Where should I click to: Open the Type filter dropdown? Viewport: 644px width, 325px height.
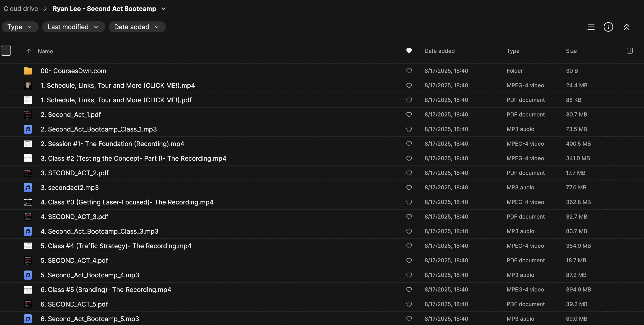(x=20, y=27)
